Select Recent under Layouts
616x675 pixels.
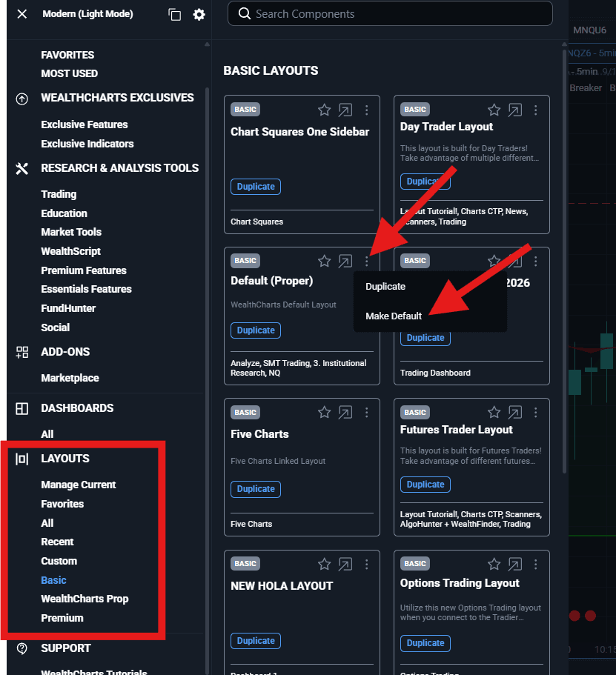[57, 542]
